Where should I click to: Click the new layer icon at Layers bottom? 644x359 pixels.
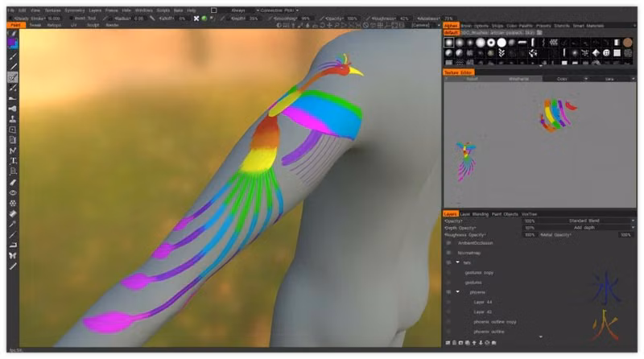coord(448,343)
